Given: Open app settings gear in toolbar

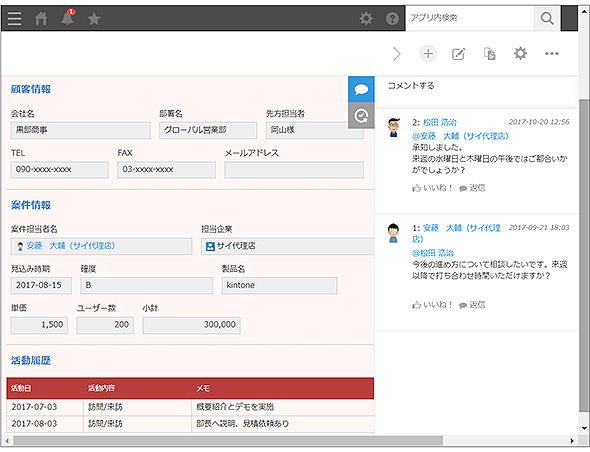Looking at the screenshot, I should coord(520,53).
